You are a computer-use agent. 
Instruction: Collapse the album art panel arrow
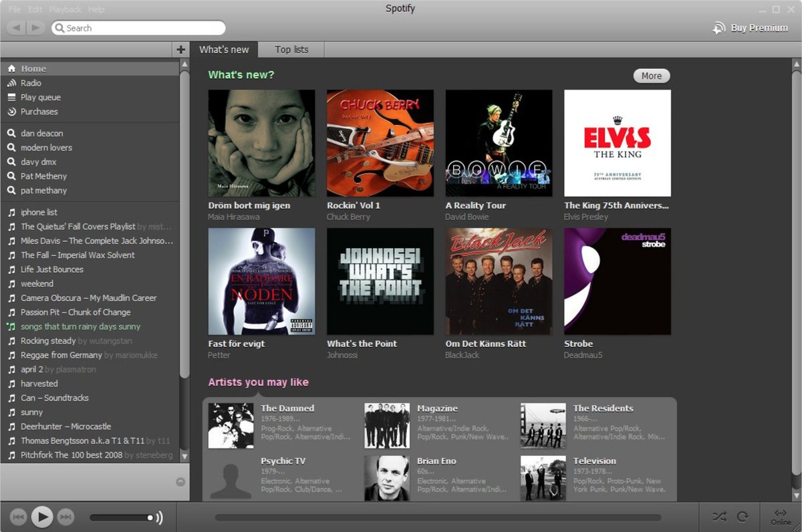(x=180, y=482)
